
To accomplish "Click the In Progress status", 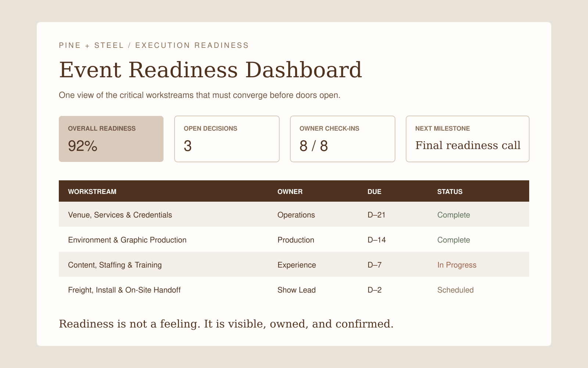I will (x=457, y=265).
